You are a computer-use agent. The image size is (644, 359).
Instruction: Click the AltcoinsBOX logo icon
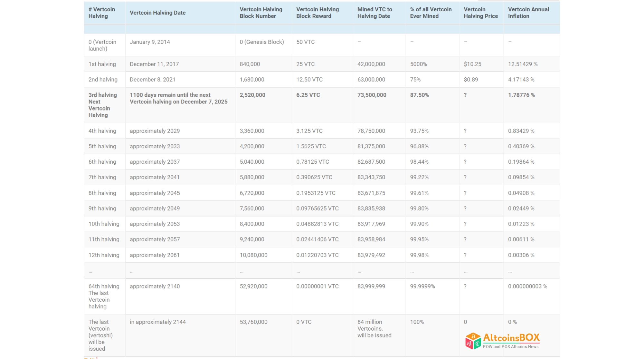coord(473,341)
